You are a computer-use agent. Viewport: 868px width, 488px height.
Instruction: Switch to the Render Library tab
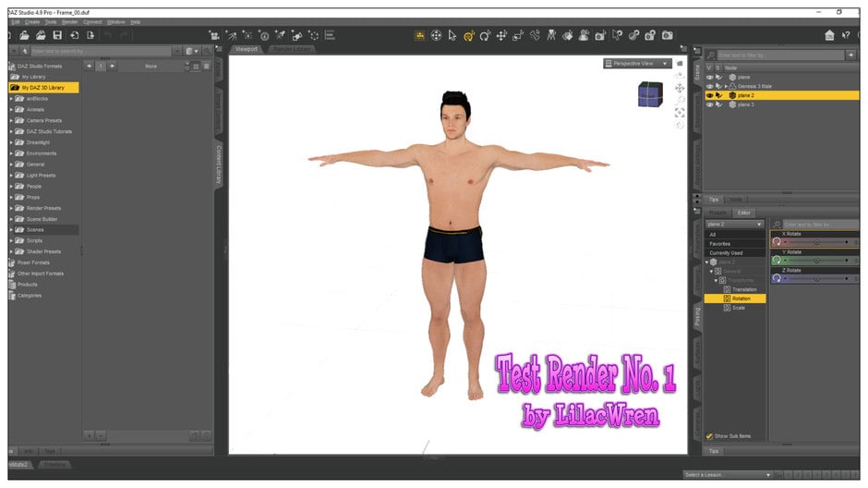coord(290,48)
